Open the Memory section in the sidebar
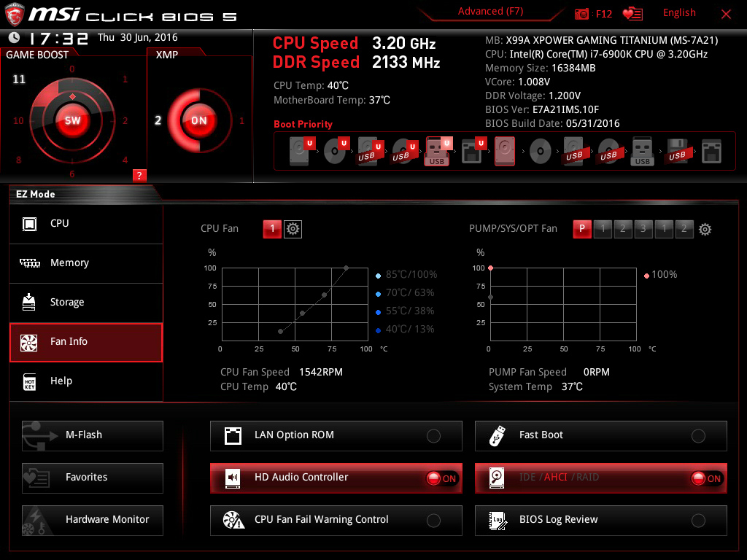 click(86, 263)
